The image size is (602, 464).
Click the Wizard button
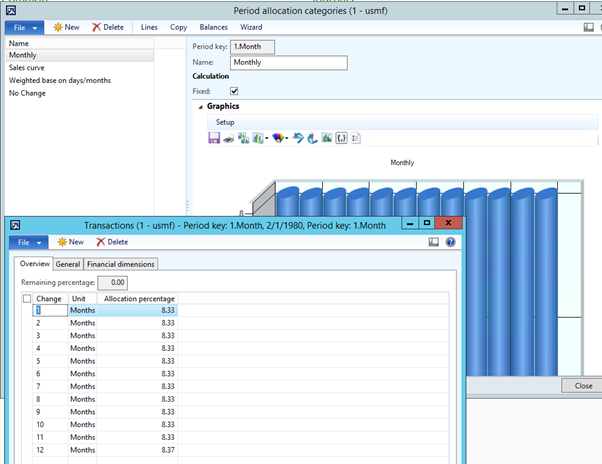252,27
